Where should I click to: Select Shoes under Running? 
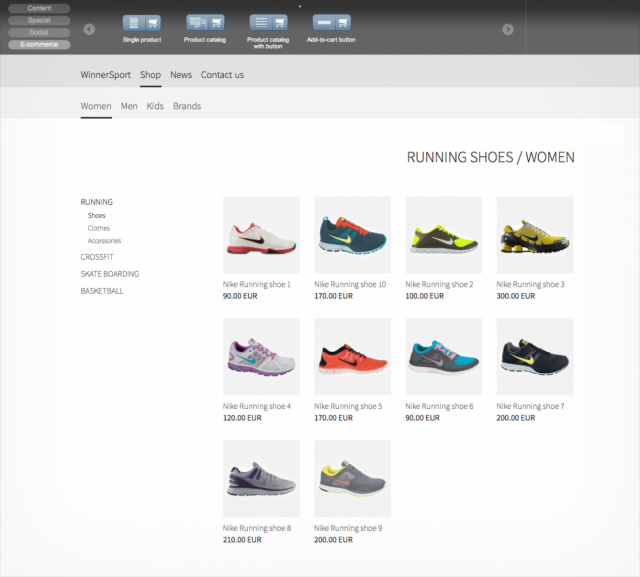97,215
